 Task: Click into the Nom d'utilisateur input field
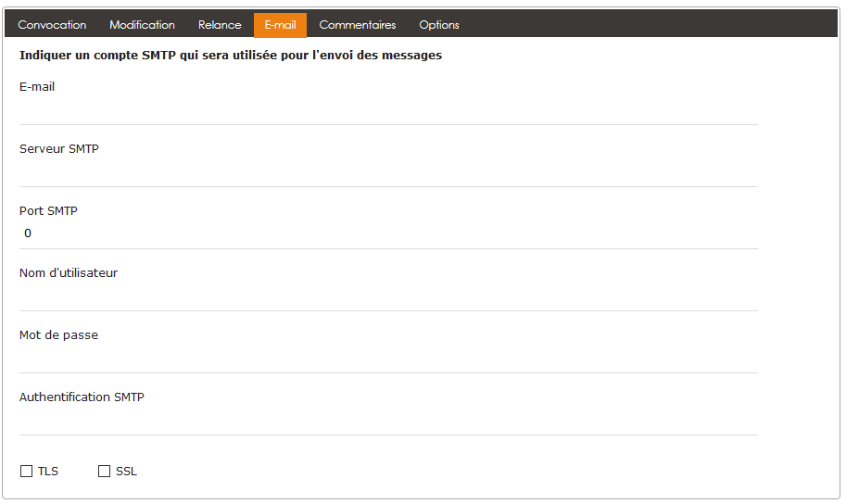(x=388, y=296)
